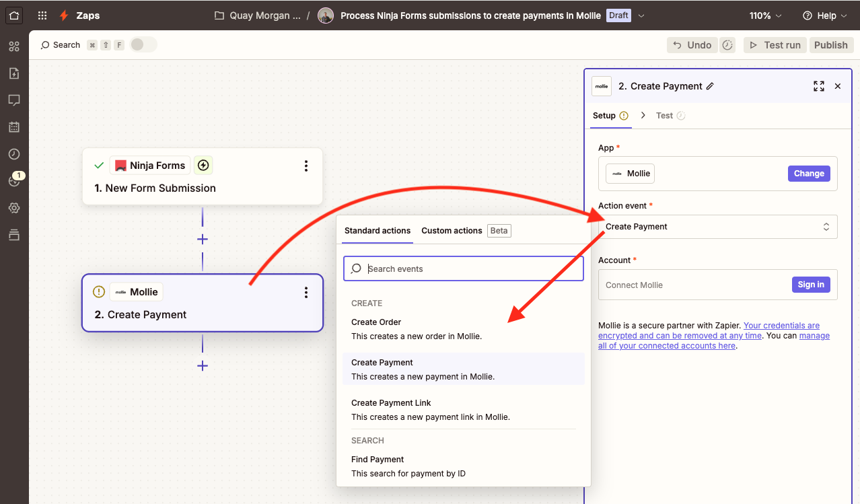Click the chevron between Setup and Test
This screenshot has width=860, height=504.
point(643,116)
